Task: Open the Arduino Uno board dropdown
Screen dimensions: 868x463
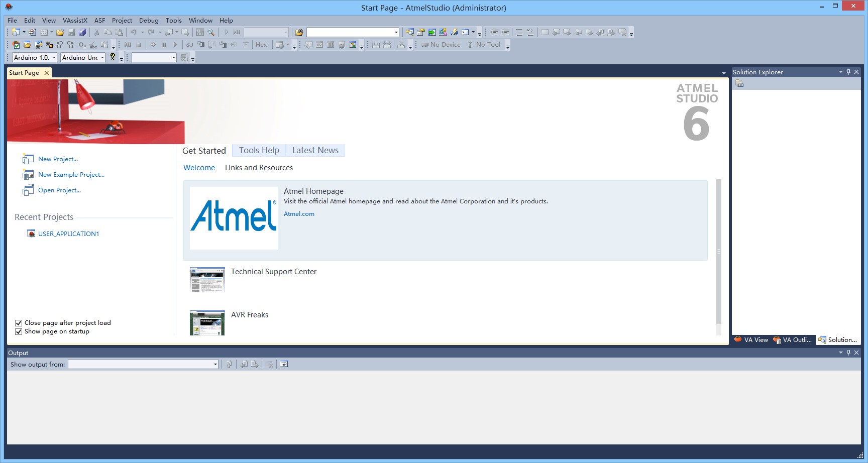Action: pyautogui.click(x=83, y=57)
